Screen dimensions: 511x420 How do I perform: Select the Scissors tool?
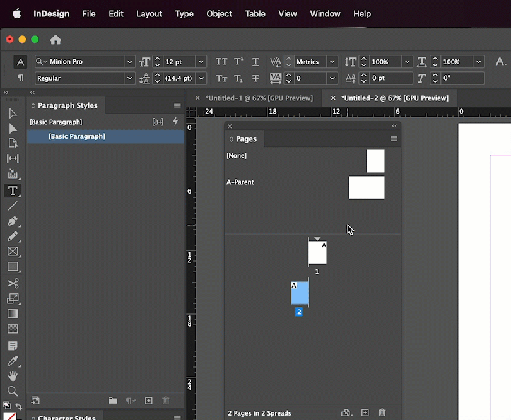click(13, 283)
